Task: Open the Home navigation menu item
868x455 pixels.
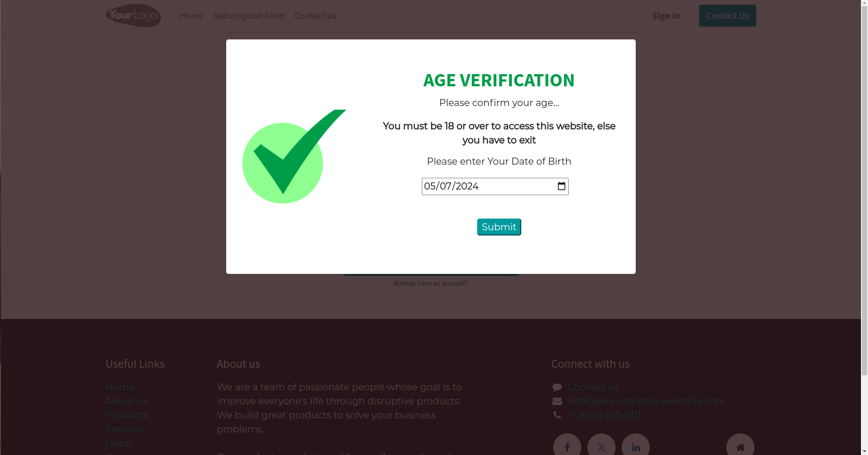Action: click(191, 15)
